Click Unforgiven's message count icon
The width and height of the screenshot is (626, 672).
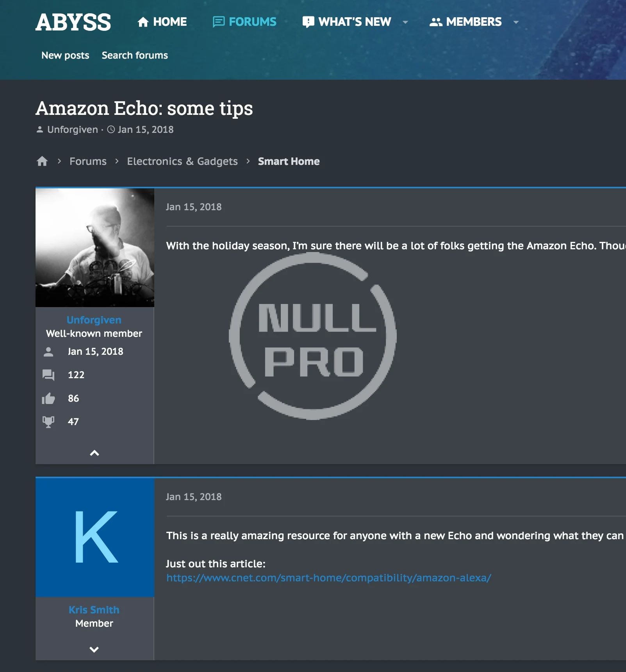click(x=48, y=375)
